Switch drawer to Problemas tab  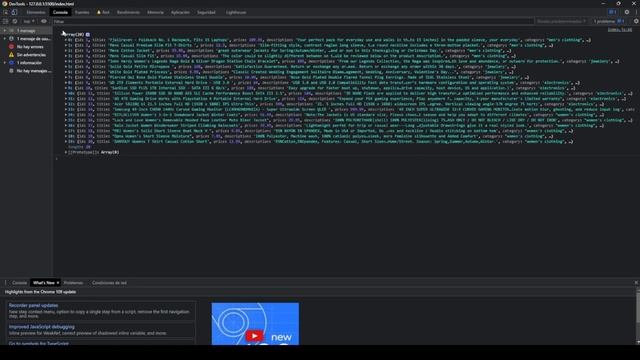click(73, 282)
